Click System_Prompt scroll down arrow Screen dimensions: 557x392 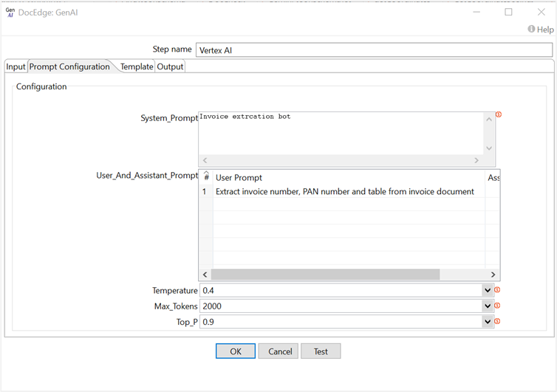[x=488, y=148]
